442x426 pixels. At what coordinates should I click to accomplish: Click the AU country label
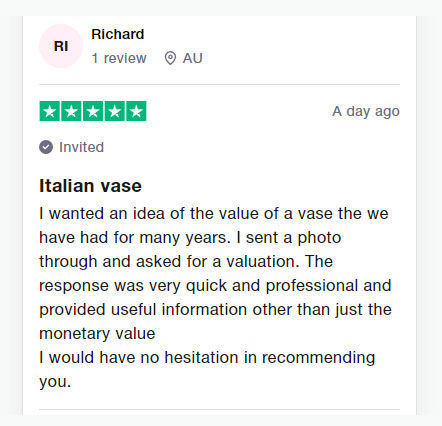(x=192, y=58)
